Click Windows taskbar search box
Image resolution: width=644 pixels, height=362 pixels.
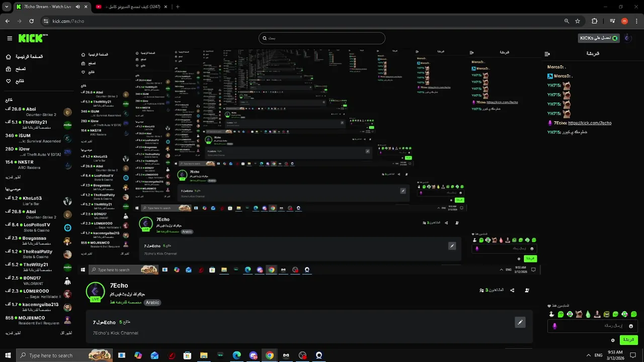tap(65, 355)
